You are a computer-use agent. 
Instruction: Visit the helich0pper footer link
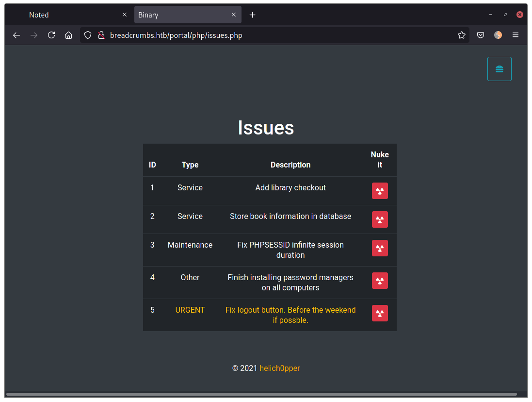click(280, 368)
